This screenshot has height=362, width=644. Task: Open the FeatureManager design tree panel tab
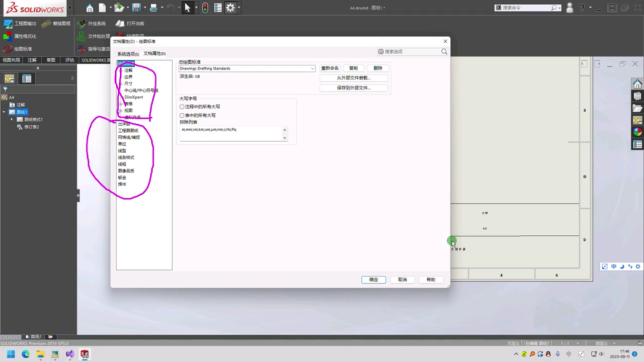coord(9,78)
